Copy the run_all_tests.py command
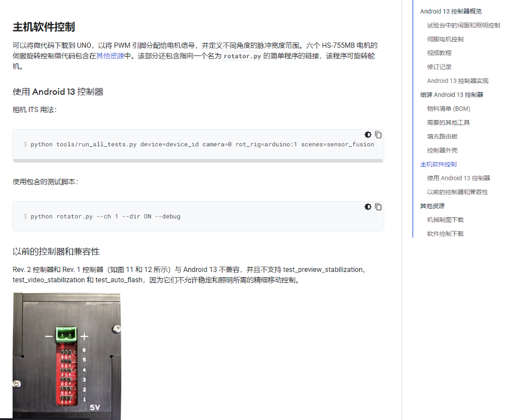505x420 pixels. point(378,135)
